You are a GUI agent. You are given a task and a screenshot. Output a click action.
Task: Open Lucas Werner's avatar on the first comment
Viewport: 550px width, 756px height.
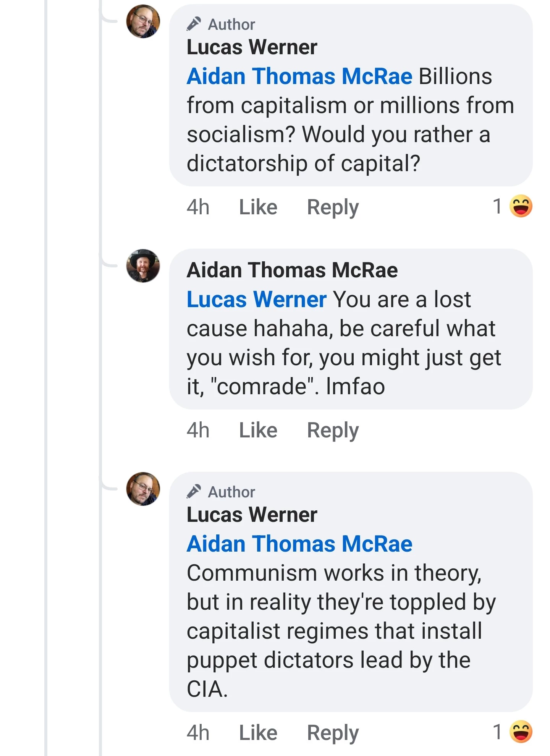coord(143,21)
